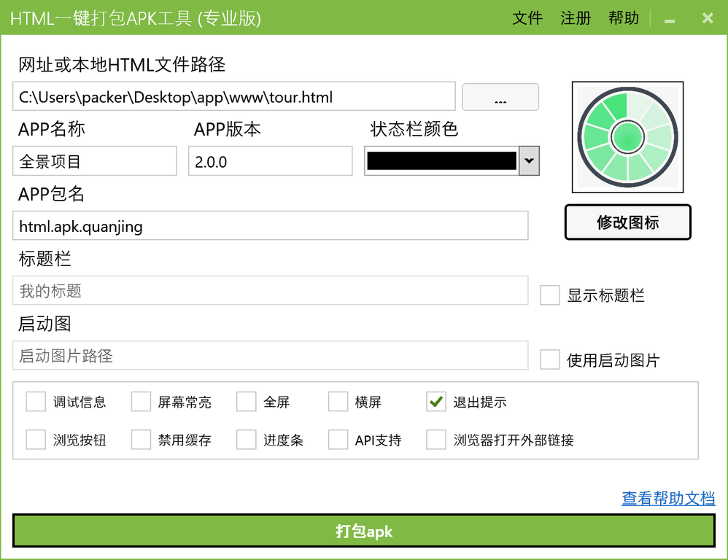Enable the 调试信息 checkbox
This screenshot has height=560, width=728.
tap(36, 401)
